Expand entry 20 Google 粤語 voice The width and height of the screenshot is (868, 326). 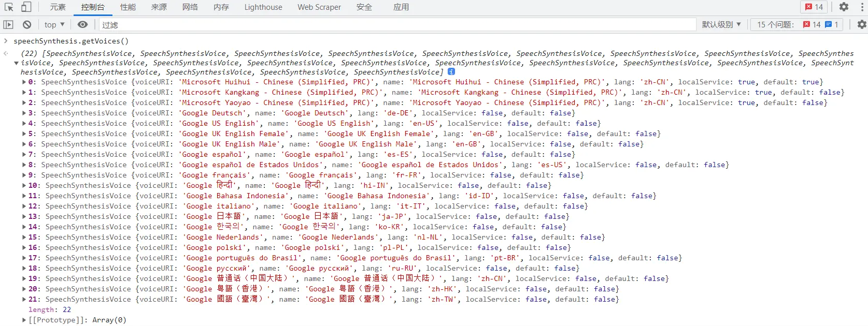(x=24, y=289)
